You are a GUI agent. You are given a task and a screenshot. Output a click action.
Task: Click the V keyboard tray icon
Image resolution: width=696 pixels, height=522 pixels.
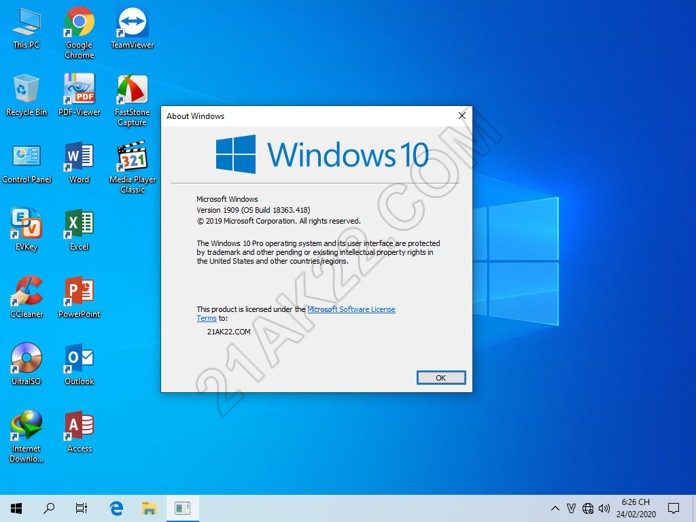pos(571,509)
